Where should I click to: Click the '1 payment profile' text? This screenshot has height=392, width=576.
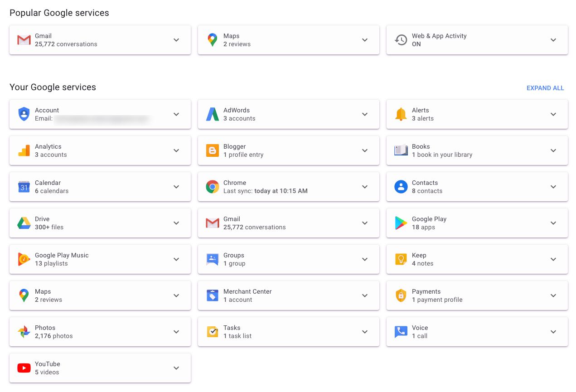pos(437,300)
